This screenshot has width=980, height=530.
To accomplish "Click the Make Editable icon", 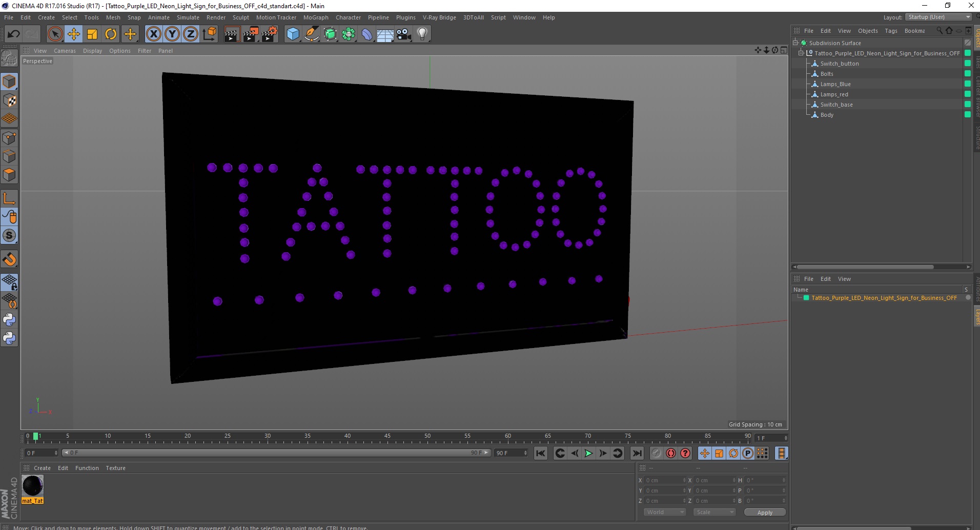I will 9,58.
